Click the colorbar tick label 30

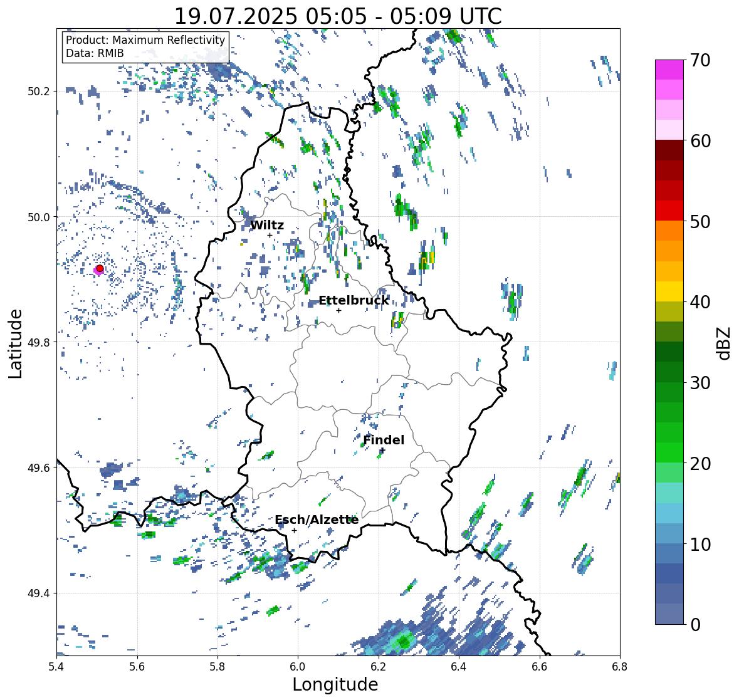coord(700,382)
